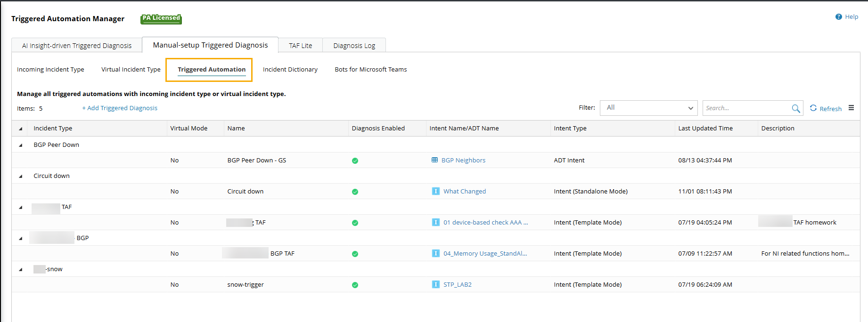The height and width of the screenshot is (322, 868).
Task: Sort by the Last Updated Time column header
Action: pyautogui.click(x=705, y=128)
